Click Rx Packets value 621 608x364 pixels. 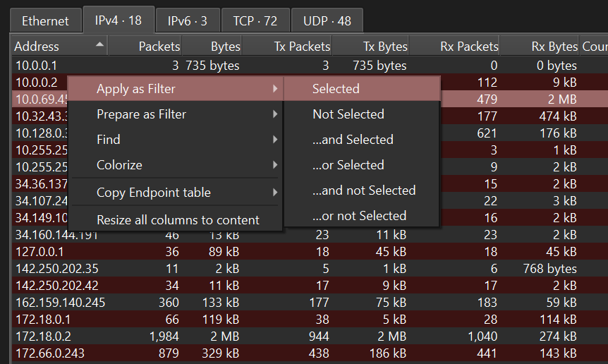[487, 133]
